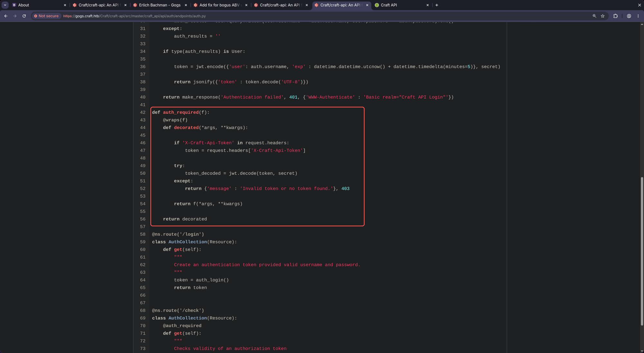This screenshot has height=353, width=644.
Task: Click the page vertical scrollbar thumb
Action: click(x=642, y=251)
